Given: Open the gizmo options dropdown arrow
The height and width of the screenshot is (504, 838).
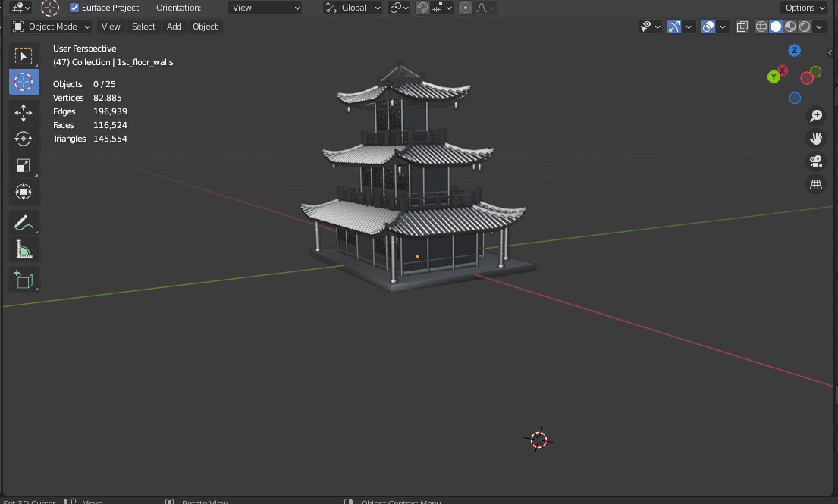Looking at the screenshot, I should tap(689, 27).
